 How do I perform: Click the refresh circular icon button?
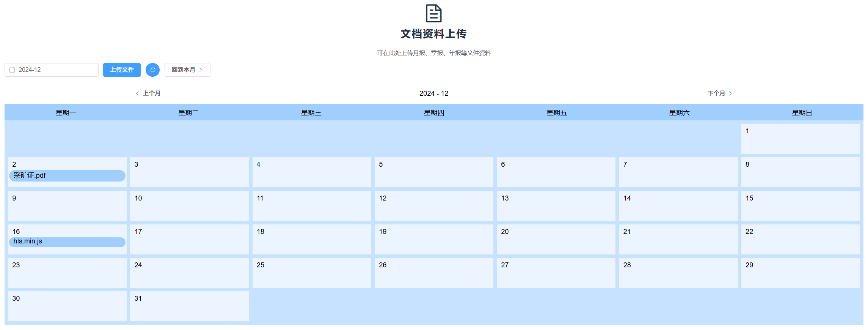pos(152,70)
